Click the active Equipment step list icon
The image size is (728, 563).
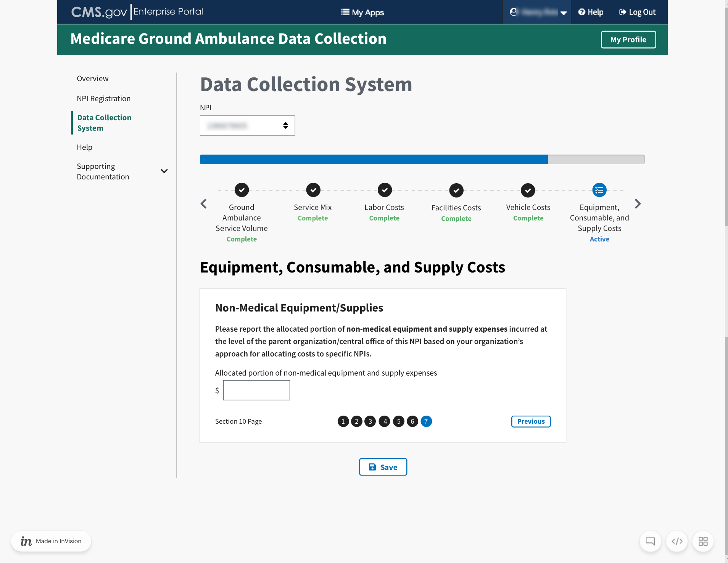click(x=599, y=190)
